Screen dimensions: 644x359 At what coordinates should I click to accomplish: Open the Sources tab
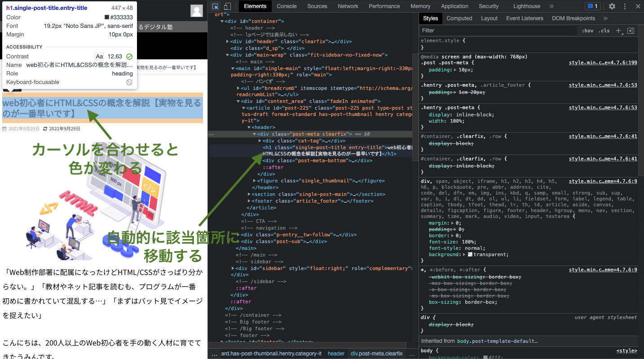(317, 6)
